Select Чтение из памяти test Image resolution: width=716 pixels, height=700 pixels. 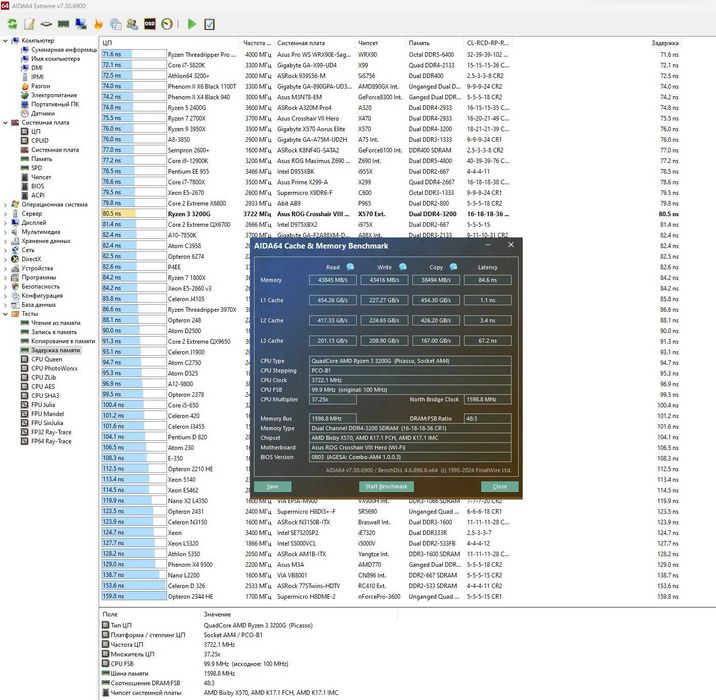[x=56, y=323]
